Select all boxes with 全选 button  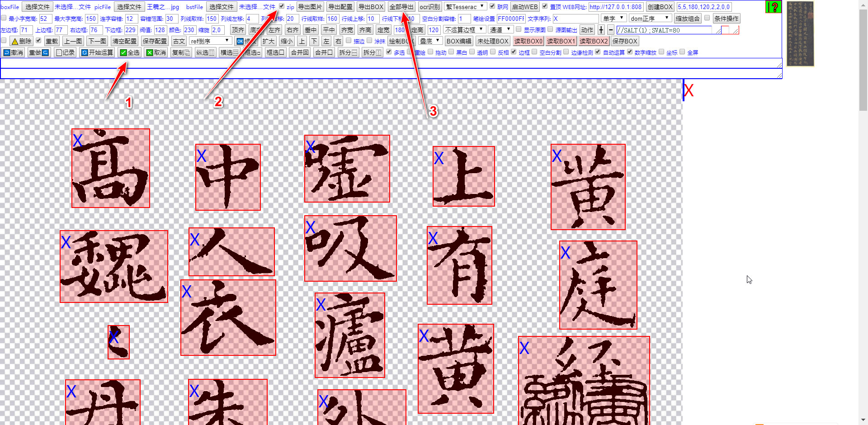click(x=130, y=52)
